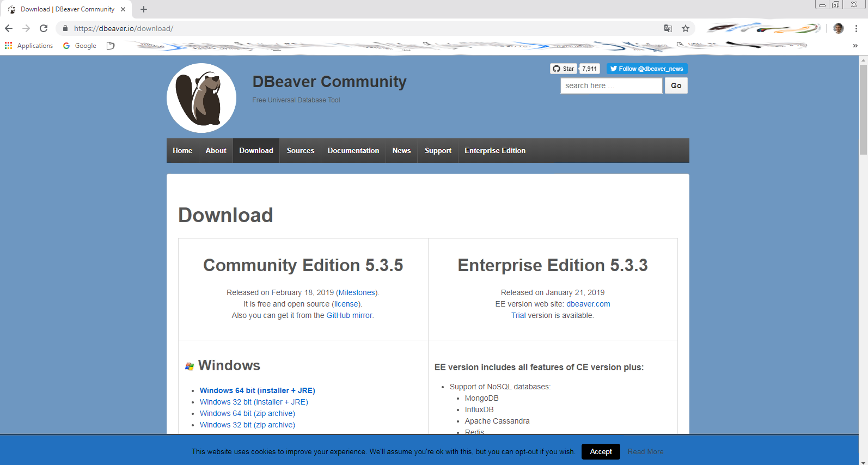Click the Follow @dbeaver_news Twitter button

tap(647, 69)
